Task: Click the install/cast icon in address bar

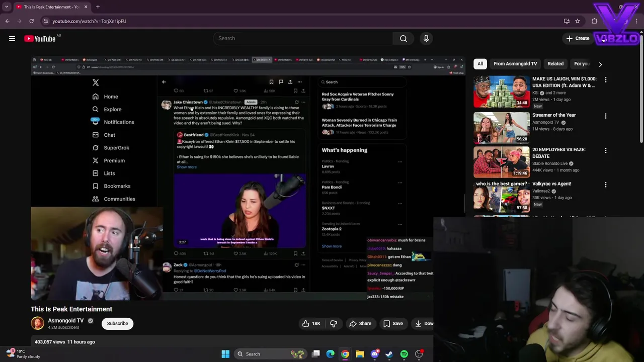Action: coord(567,21)
